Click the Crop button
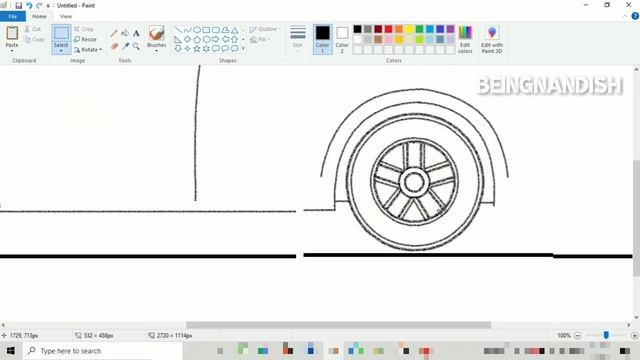Viewport: 640px width, 360px height. (x=84, y=29)
